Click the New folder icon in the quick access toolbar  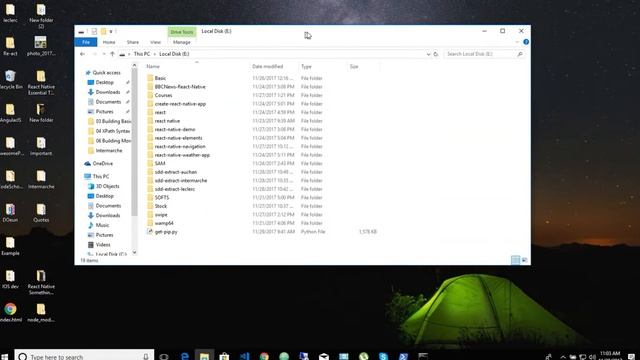pyautogui.click(x=104, y=31)
